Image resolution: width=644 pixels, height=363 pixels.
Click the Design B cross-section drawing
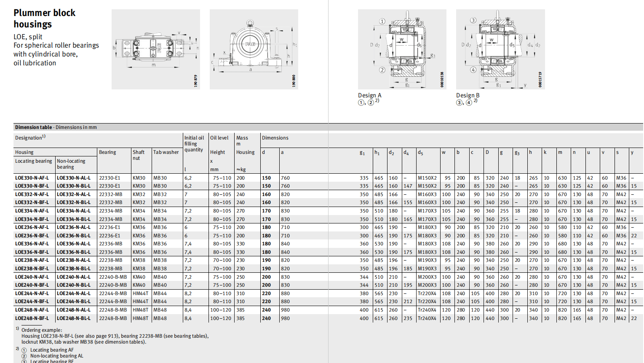[500, 49]
